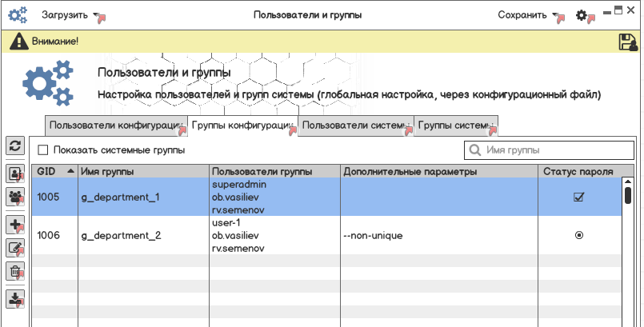The width and height of the screenshot is (644, 327).
Task: Click the Дополнительные параметры column header
Action: coord(439,172)
